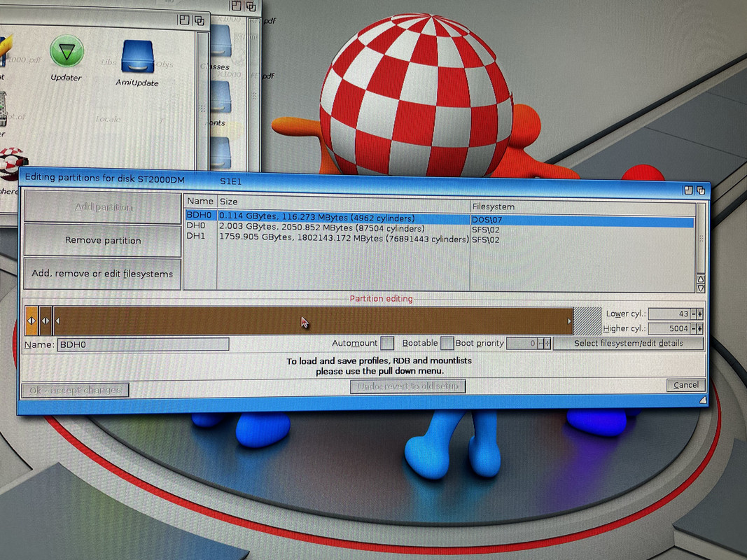Click the rear window zoom gadget
The width and height of the screenshot is (747, 560).
click(x=237, y=6)
